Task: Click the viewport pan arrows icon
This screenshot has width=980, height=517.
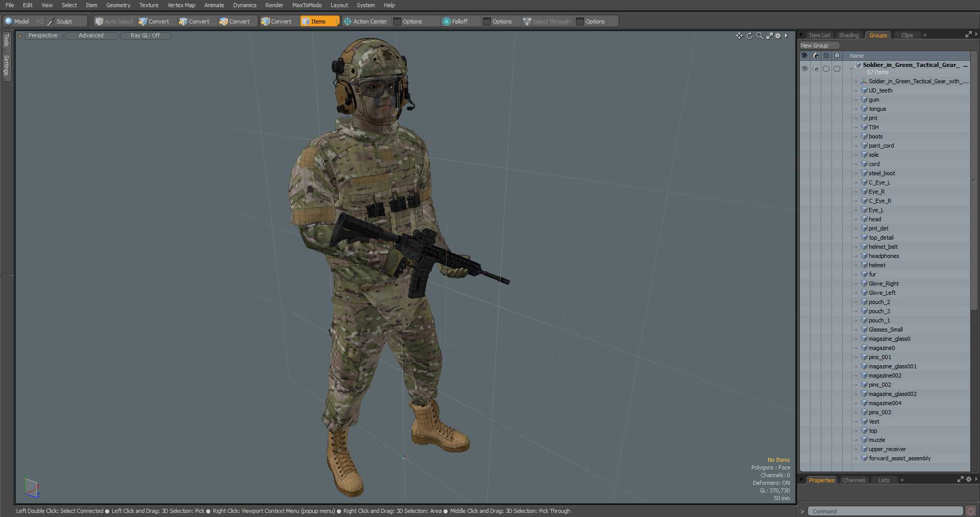Action: click(x=739, y=36)
